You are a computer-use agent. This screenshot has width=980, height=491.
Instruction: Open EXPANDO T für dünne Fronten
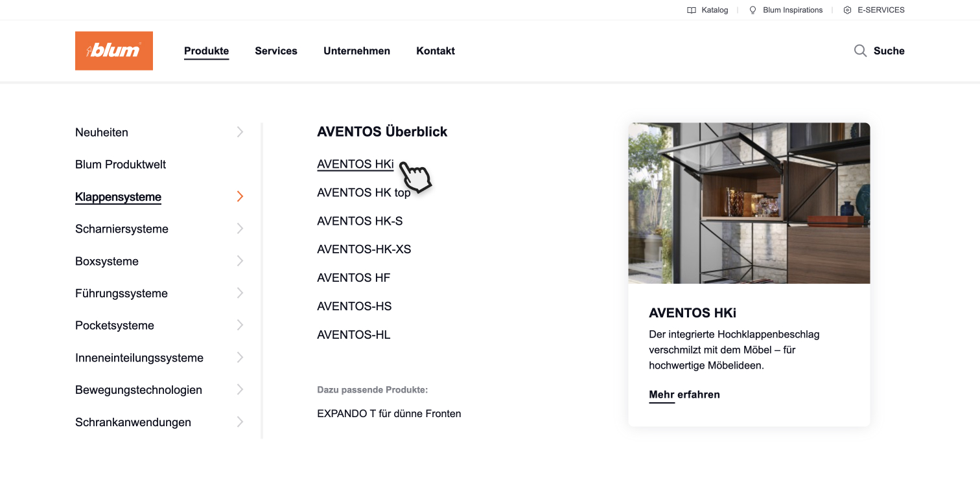[389, 413]
